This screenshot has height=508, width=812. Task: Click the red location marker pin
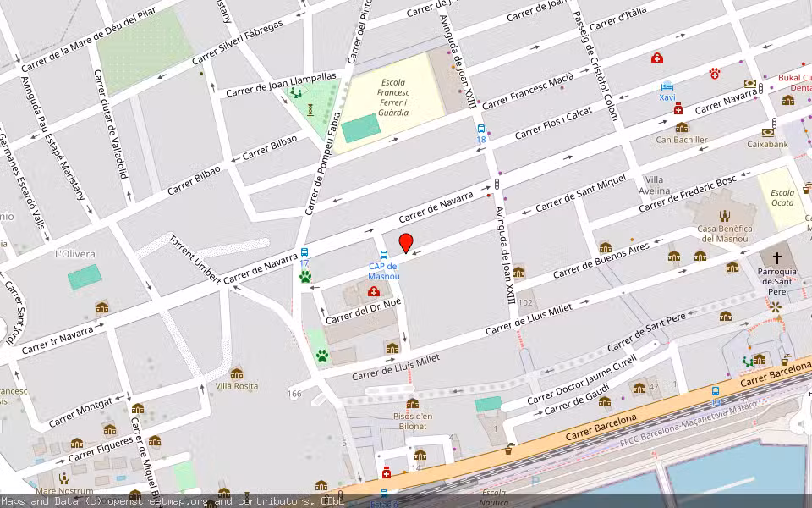406,243
